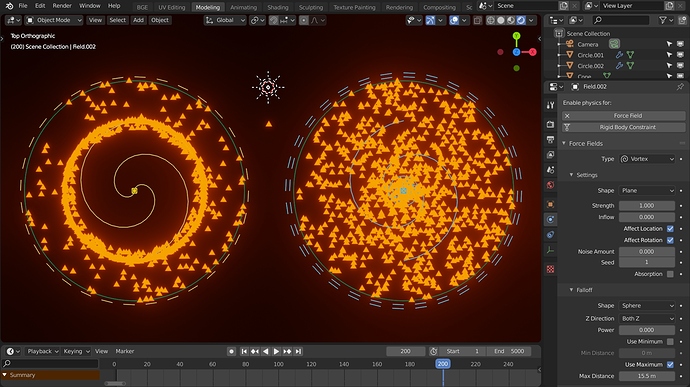Toggle Affect Location checkbox
This screenshot has height=387, width=690.
pos(670,229)
